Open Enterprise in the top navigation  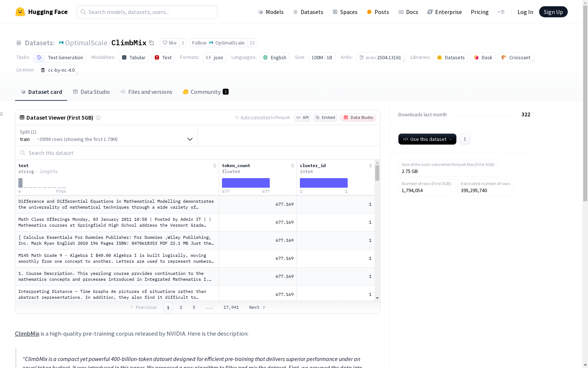(444, 12)
